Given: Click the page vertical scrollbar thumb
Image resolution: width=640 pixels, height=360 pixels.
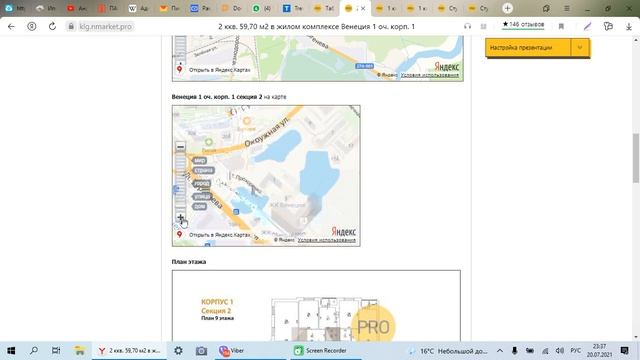Looking at the screenshot, I should pos(636,158).
